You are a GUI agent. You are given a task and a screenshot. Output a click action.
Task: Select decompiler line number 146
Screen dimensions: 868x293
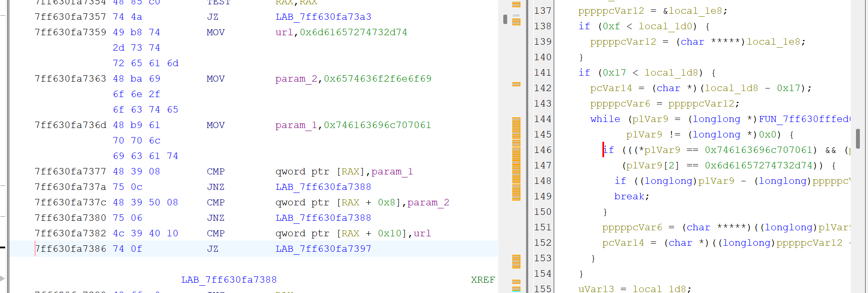[x=542, y=150]
